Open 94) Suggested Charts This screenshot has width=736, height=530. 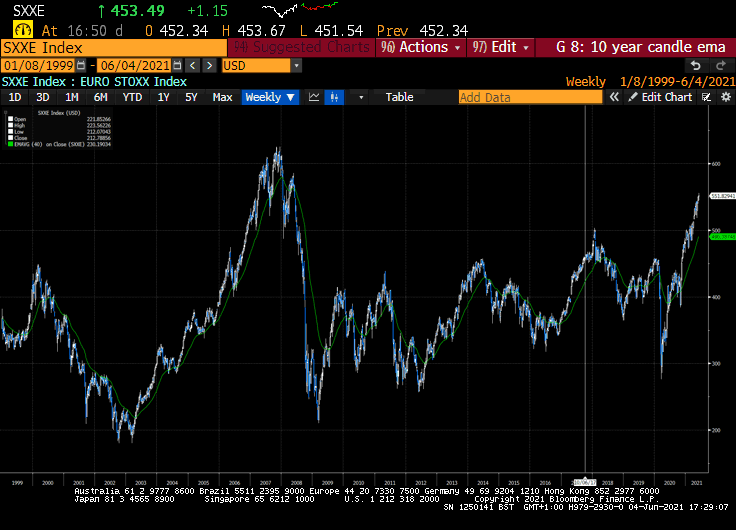[301, 47]
